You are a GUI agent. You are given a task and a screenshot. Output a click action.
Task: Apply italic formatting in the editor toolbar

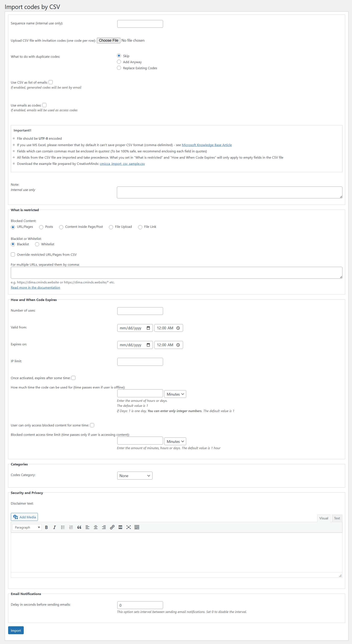(54, 527)
